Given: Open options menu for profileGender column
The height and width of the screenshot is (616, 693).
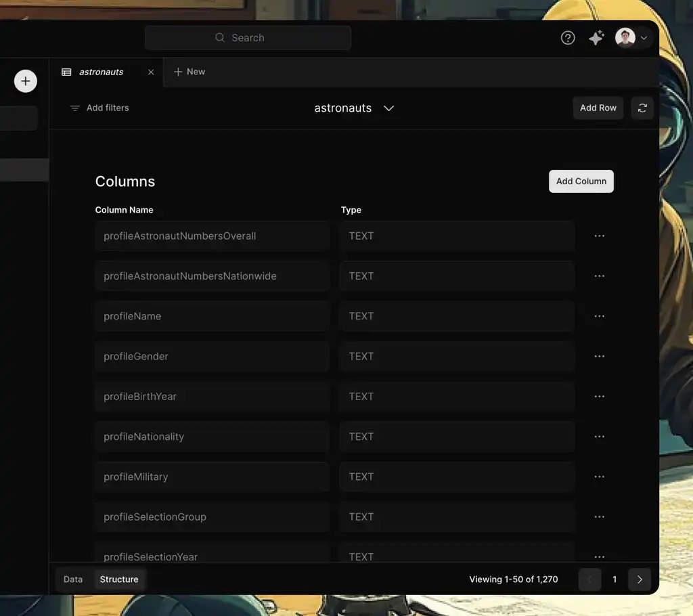Looking at the screenshot, I should pos(599,356).
